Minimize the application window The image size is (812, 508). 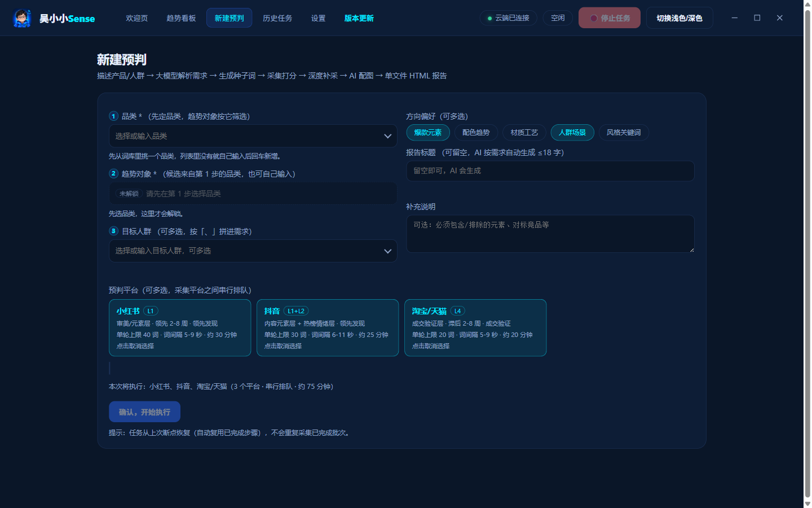click(x=735, y=18)
